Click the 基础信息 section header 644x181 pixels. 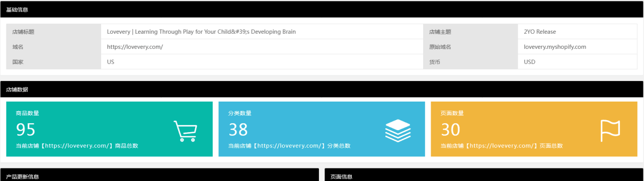point(322,9)
